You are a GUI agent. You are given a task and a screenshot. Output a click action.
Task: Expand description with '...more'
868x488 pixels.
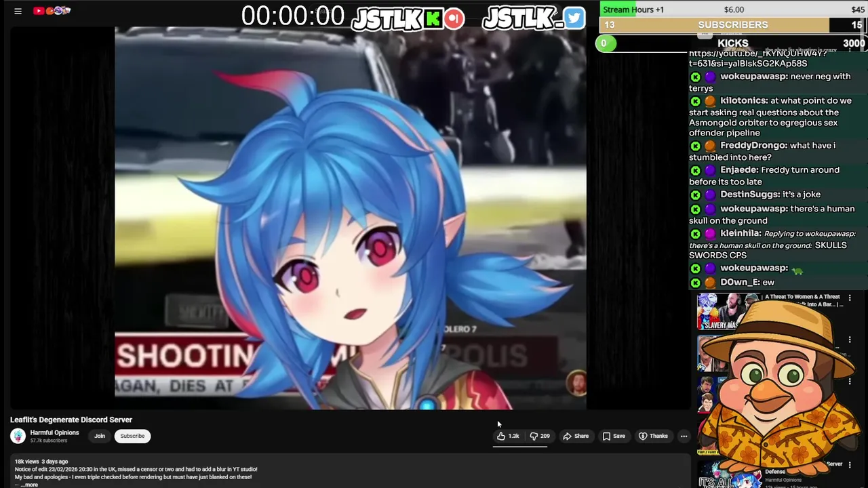click(29, 485)
